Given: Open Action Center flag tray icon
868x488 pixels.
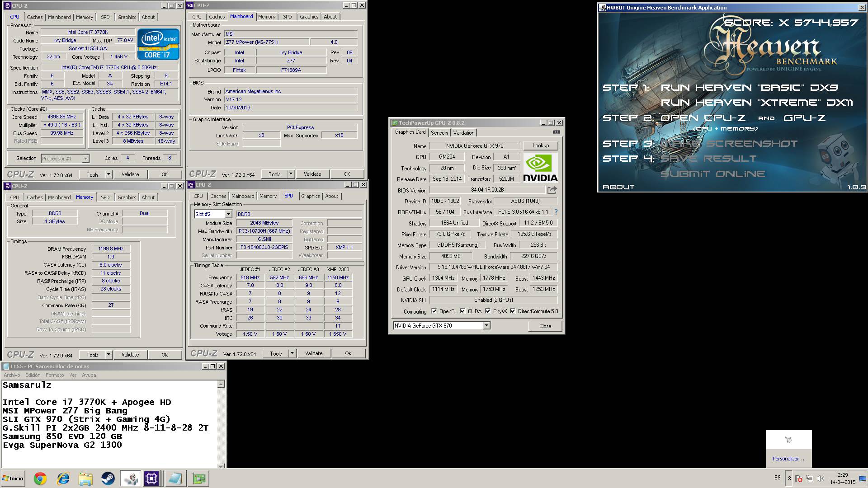Looking at the screenshot, I should click(x=799, y=479).
